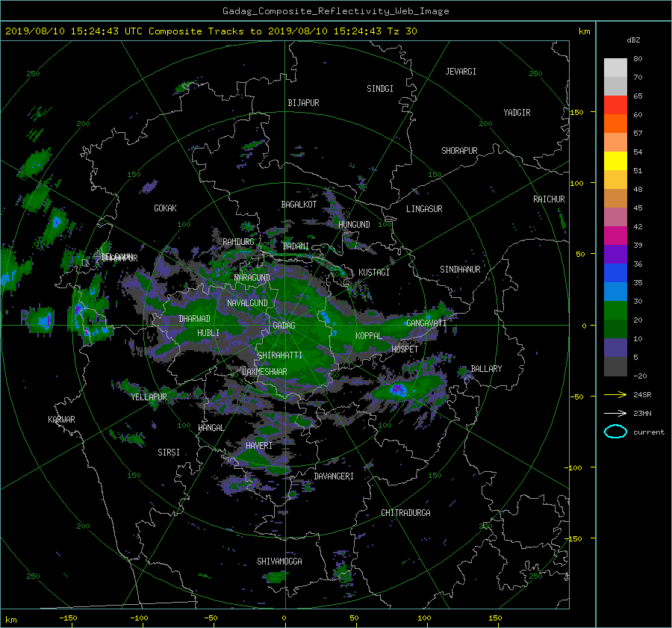Viewport: 672px width, 628px height.
Task: Click the magenta storm core near Ballary
Action: click(398, 390)
